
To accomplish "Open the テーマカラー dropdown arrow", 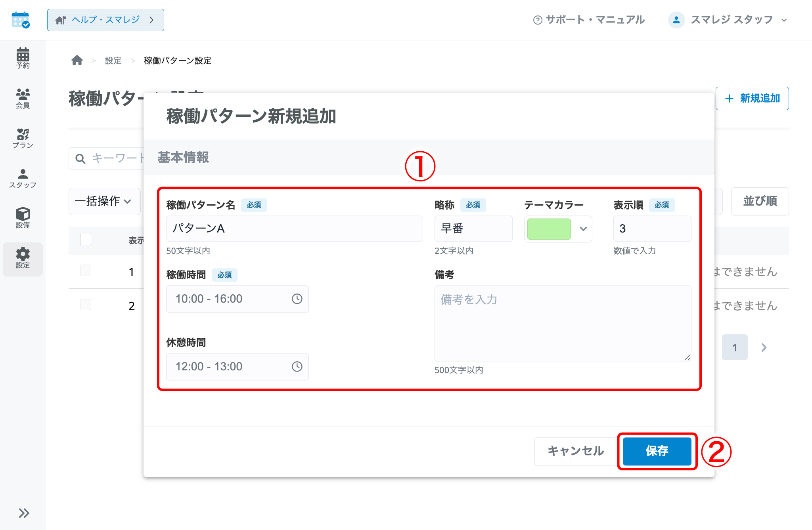I will tap(583, 229).
